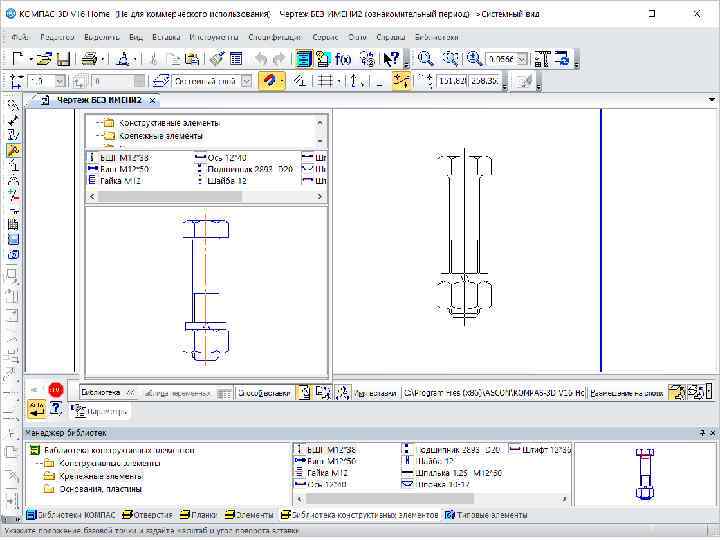
Task: Open the Справка menu
Action: click(x=390, y=37)
